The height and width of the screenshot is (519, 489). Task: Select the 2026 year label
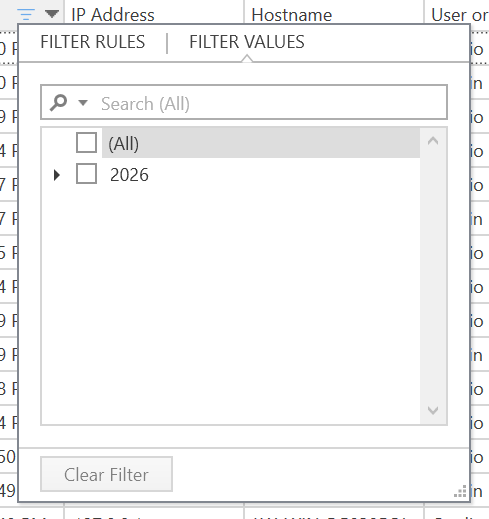(x=129, y=175)
